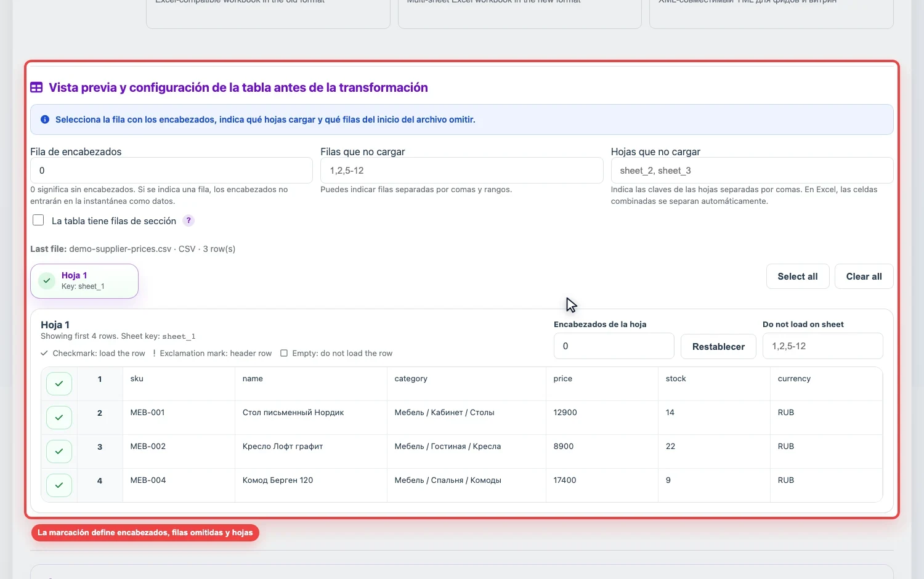Click cell 'Мебель / Кабинет / Столы'
Viewport: 924px width, 579px height.
(466, 418)
